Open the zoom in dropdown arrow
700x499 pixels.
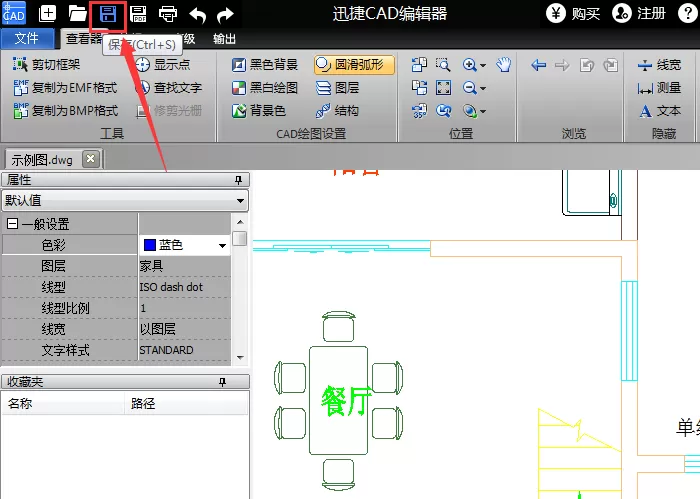click(x=483, y=66)
